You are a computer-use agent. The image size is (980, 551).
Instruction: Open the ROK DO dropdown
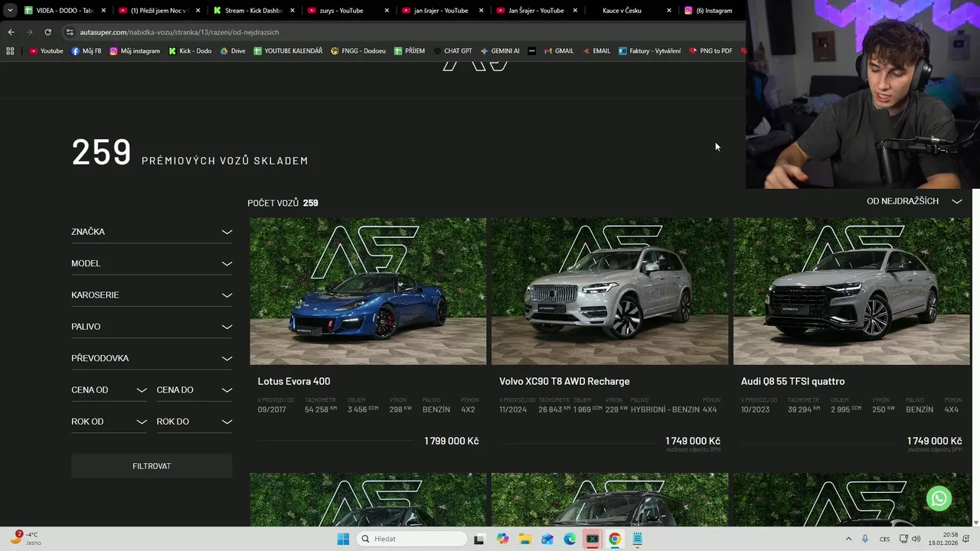click(194, 422)
